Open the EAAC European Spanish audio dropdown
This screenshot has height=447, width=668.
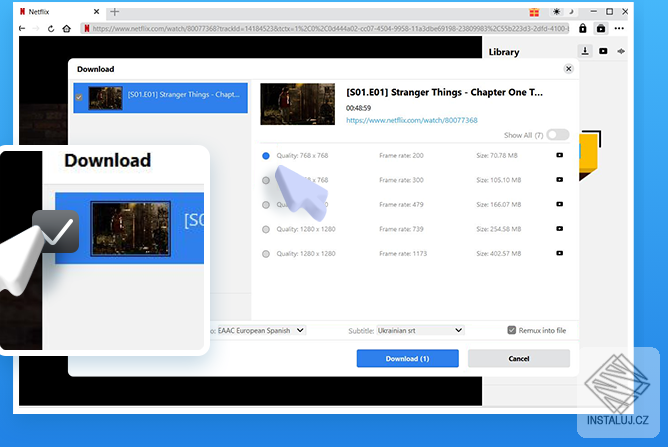click(x=261, y=330)
